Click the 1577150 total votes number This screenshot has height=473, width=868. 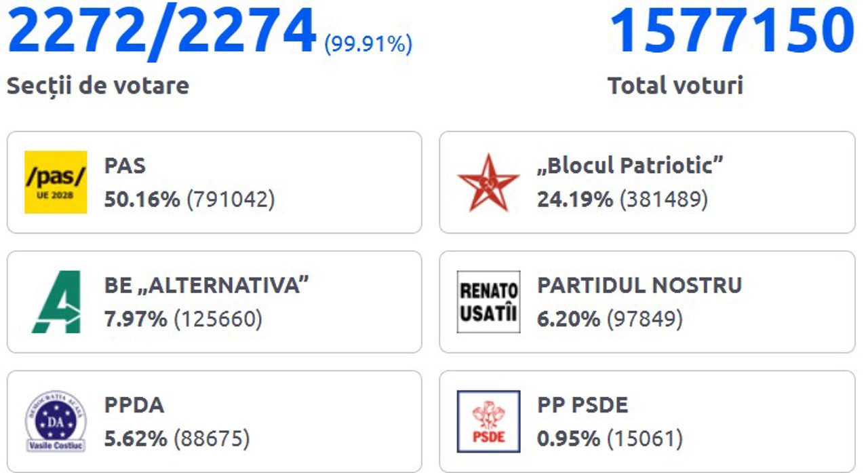click(x=731, y=31)
